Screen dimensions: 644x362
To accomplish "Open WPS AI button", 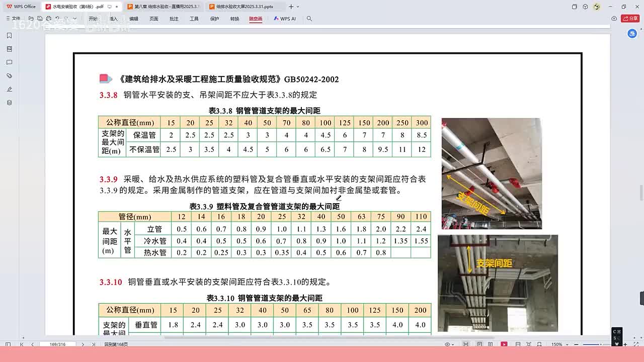I will click(x=285, y=19).
